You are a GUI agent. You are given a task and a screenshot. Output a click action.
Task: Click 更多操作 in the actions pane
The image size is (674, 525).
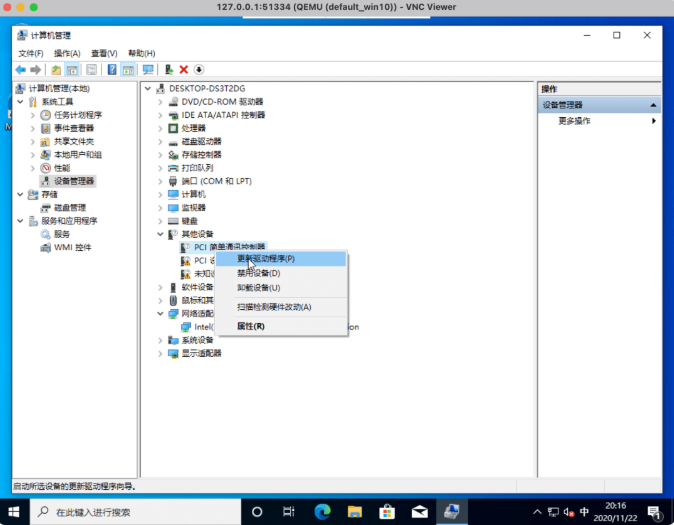pos(574,121)
